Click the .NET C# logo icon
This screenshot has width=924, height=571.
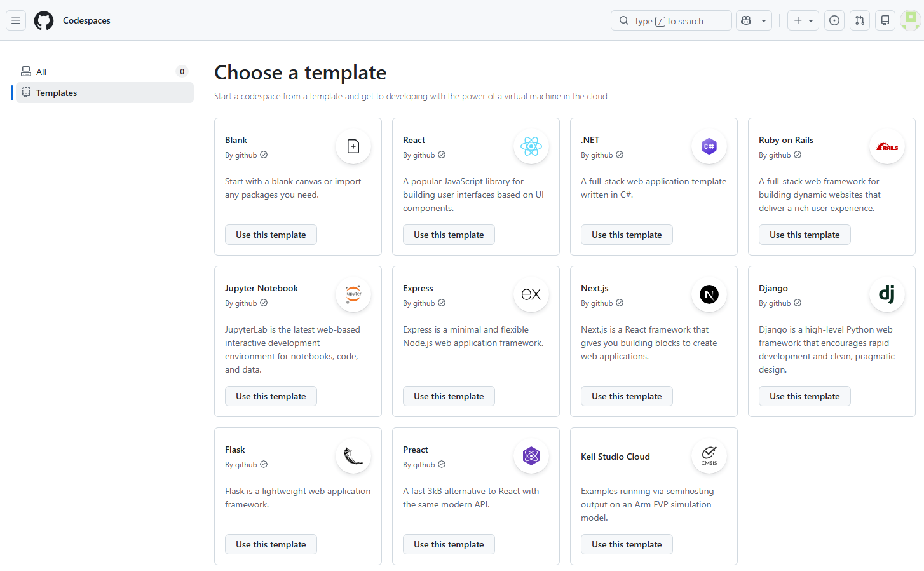point(709,146)
